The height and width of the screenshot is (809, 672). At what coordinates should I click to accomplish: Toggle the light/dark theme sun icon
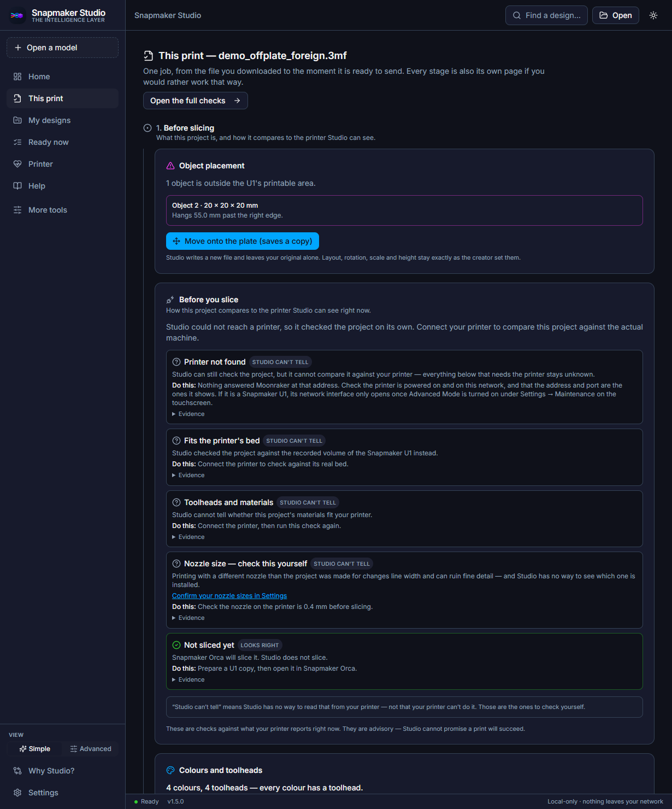pos(653,15)
